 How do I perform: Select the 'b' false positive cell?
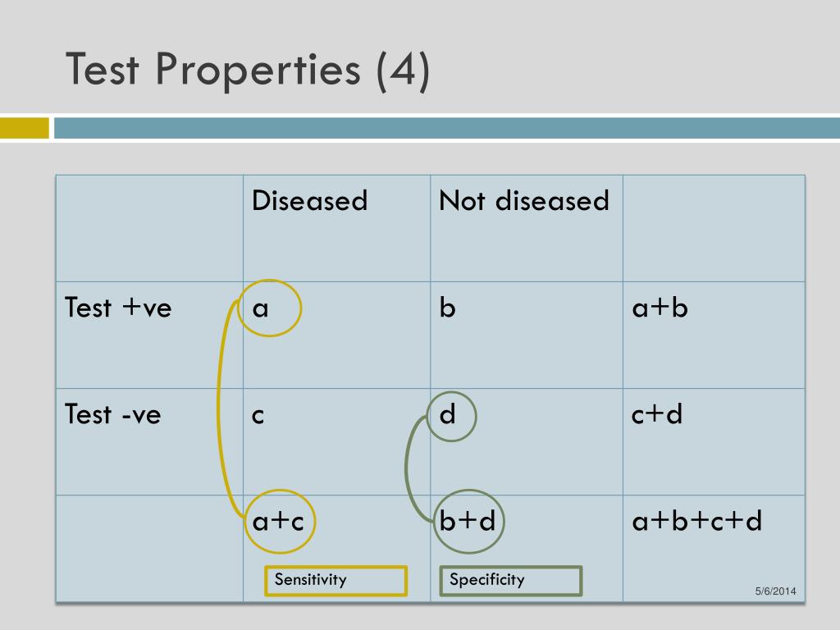(x=447, y=308)
